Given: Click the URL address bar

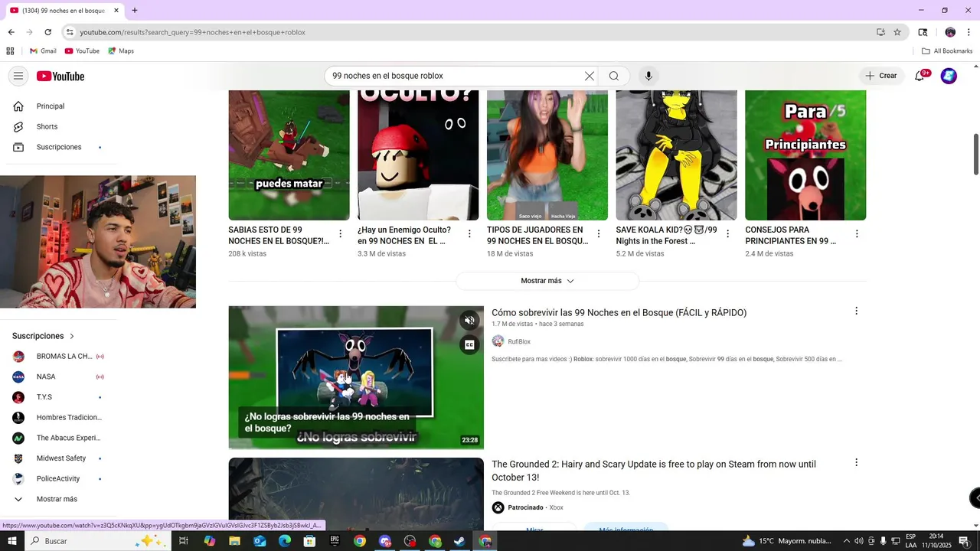Looking at the screenshot, I should (475, 32).
